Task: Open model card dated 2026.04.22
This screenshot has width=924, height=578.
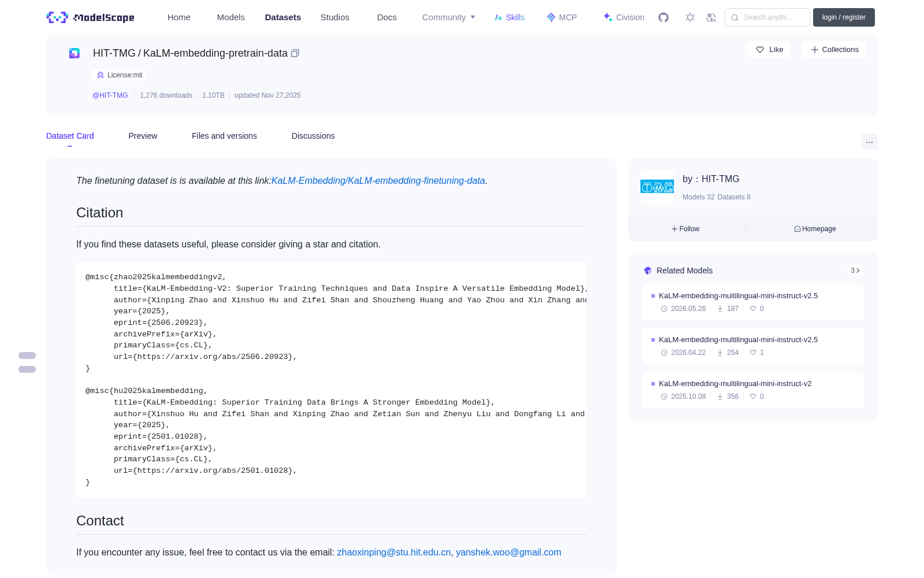Action: tap(753, 346)
